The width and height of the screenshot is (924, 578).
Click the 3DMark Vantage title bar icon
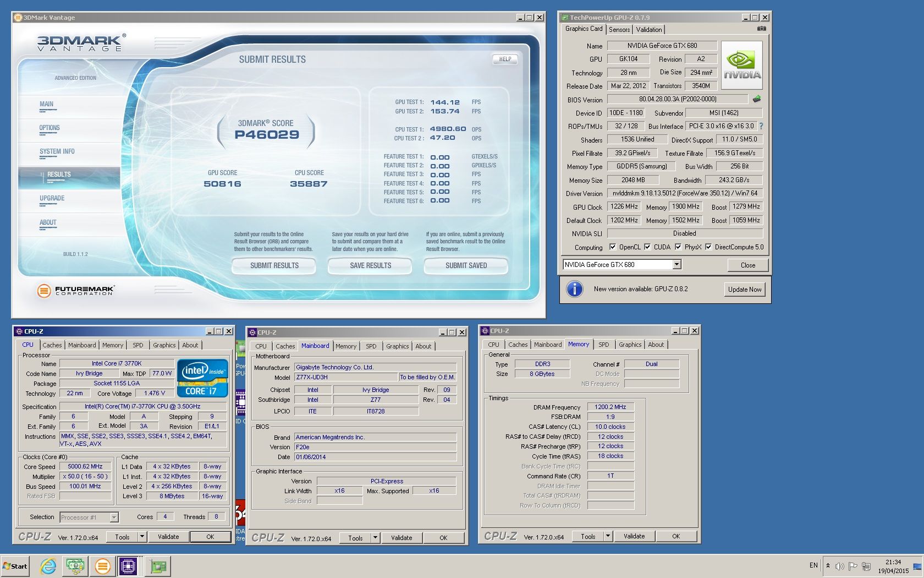tap(18, 18)
